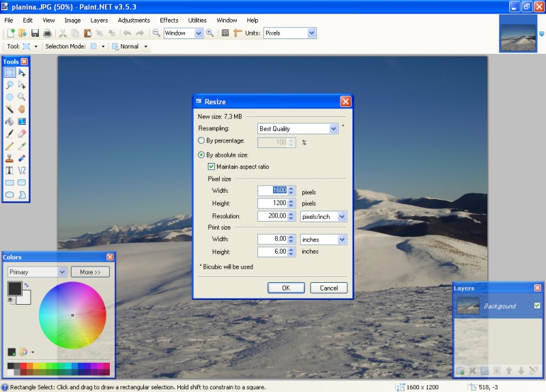Select the By percentage radio option
546x392 pixels.
(201, 140)
